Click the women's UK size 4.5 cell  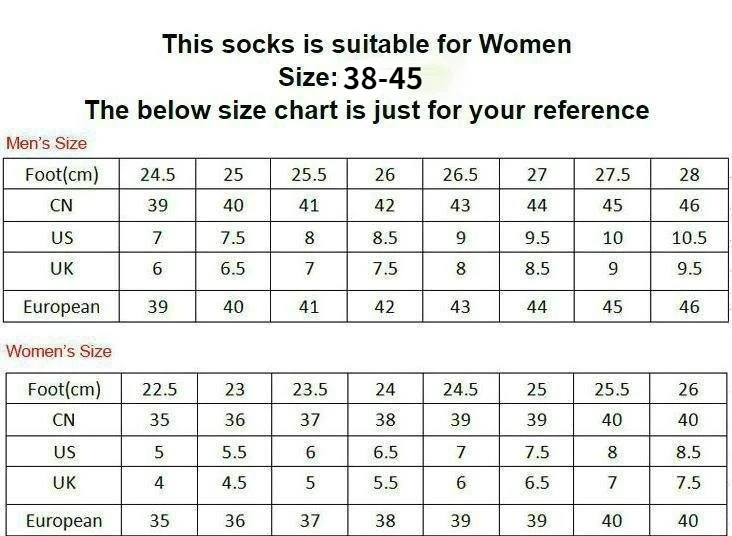pos(234,486)
